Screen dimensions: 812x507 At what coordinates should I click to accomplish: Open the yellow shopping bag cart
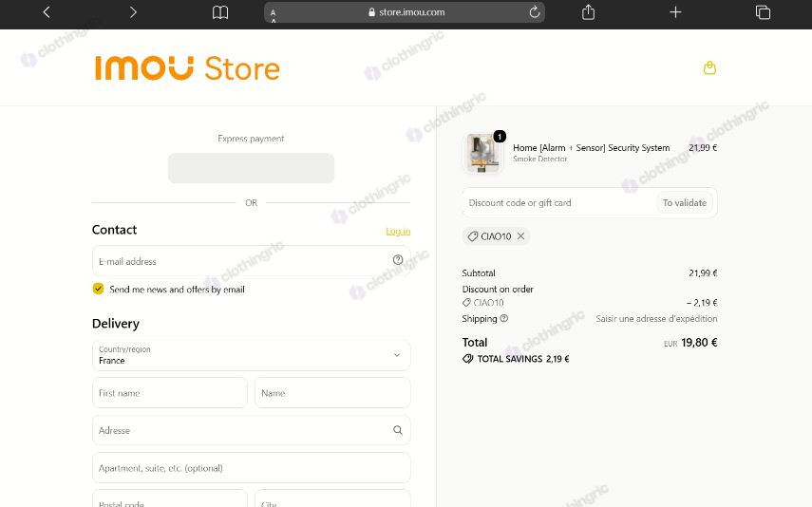point(709,67)
